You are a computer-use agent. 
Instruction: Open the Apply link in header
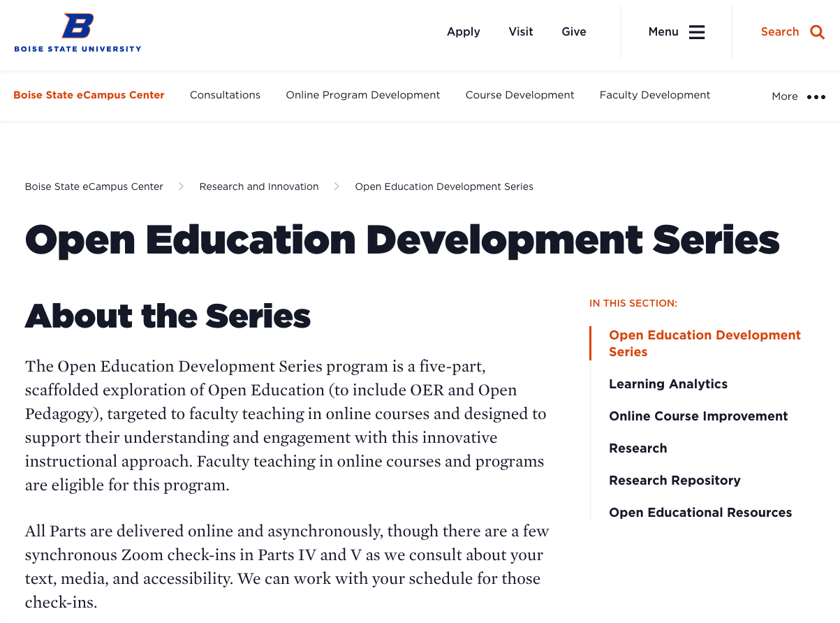pos(463,32)
